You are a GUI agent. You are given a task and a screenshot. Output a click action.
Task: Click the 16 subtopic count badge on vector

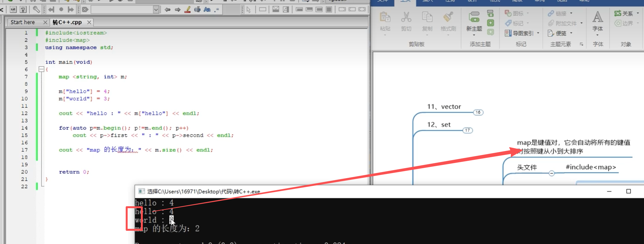coord(478,112)
